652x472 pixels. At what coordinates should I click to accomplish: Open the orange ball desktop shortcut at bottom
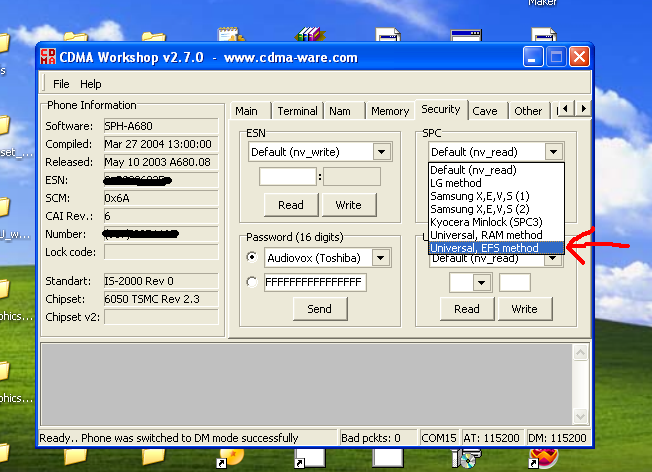tap(231, 457)
